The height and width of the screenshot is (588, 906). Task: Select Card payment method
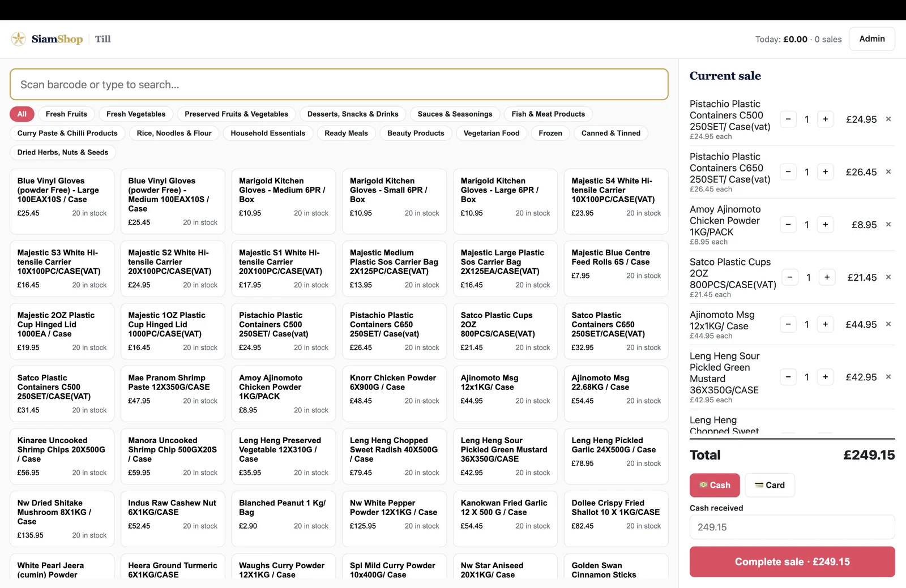[770, 485]
